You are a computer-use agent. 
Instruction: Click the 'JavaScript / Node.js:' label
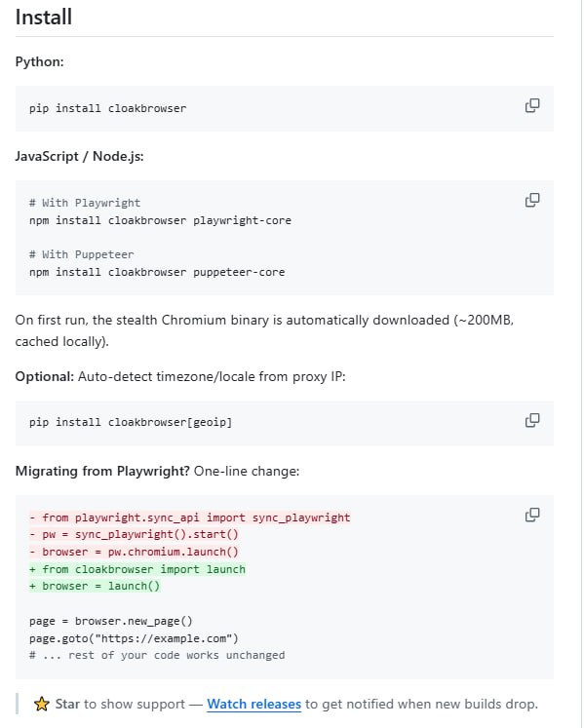coord(79,156)
